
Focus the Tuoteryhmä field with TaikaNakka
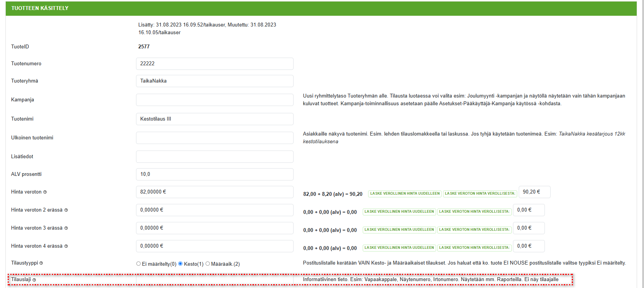[x=214, y=81]
